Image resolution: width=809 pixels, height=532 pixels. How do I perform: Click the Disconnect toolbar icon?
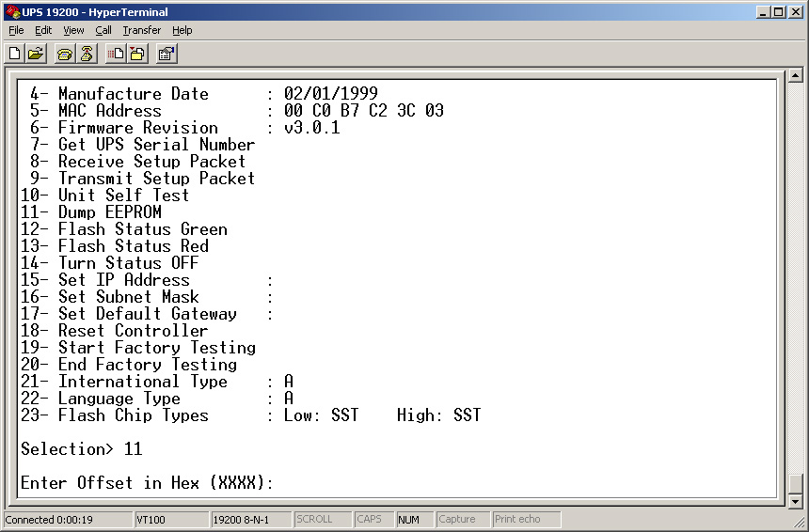coord(87,54)
